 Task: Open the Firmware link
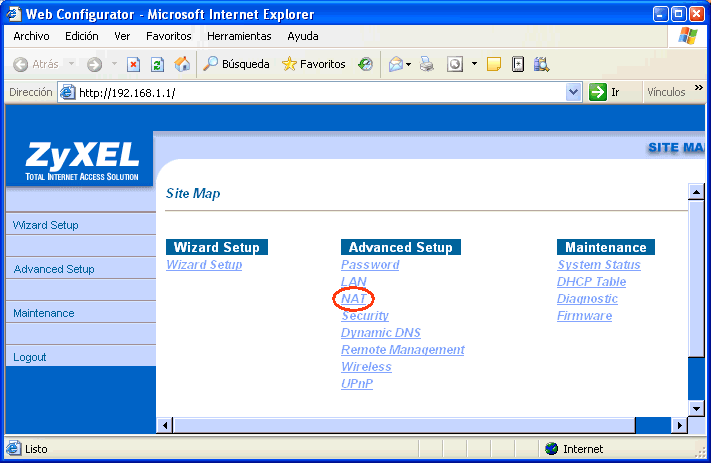tap(584, 316)
